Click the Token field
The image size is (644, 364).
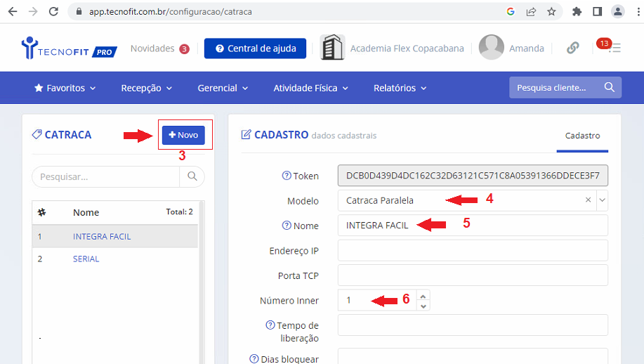[473, 176]
